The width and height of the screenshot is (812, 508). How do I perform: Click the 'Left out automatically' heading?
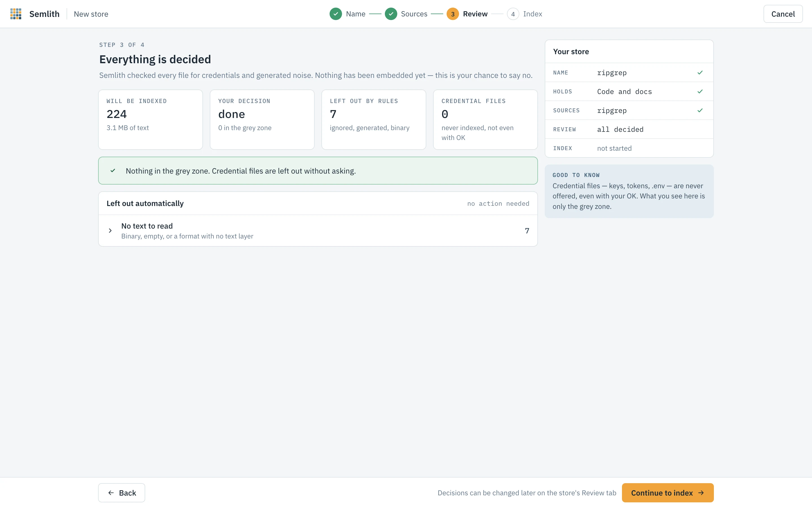(145, 203)
